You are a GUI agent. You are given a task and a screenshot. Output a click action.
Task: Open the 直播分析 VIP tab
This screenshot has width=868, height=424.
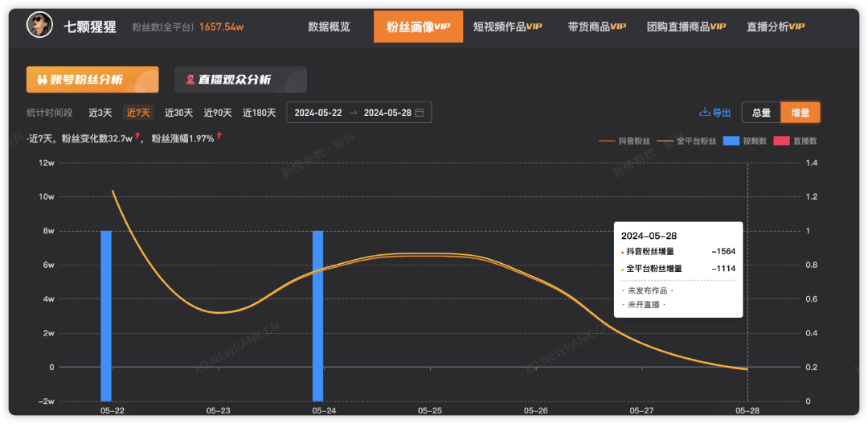775,27
